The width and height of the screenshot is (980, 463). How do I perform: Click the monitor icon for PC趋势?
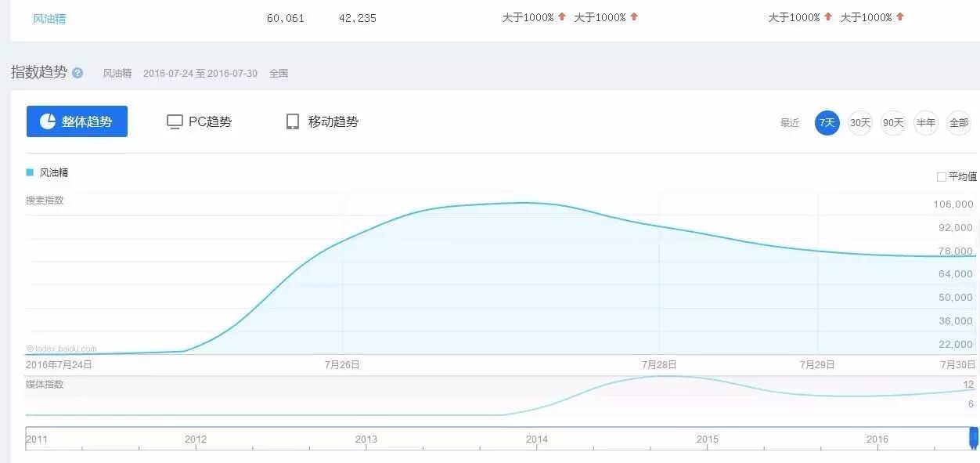pos(175,121)
